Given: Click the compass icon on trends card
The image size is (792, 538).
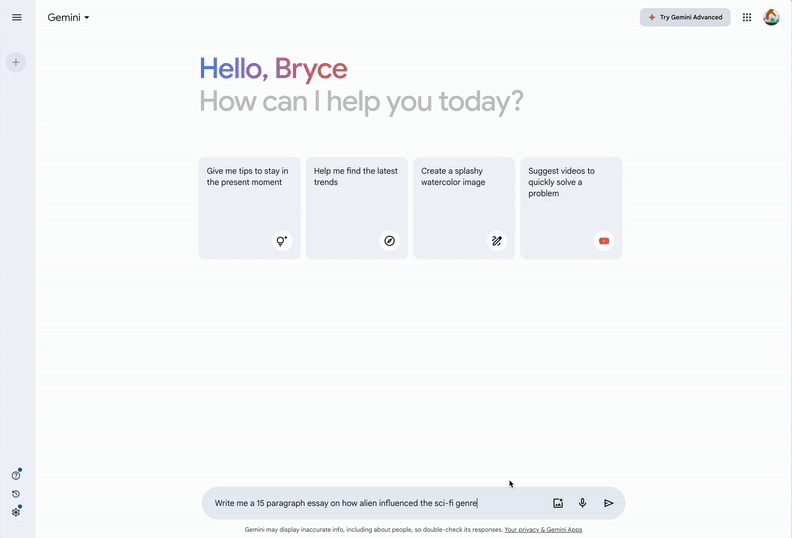Looking at the screenshot, I should pyautogui.click(x=390, y=241).
